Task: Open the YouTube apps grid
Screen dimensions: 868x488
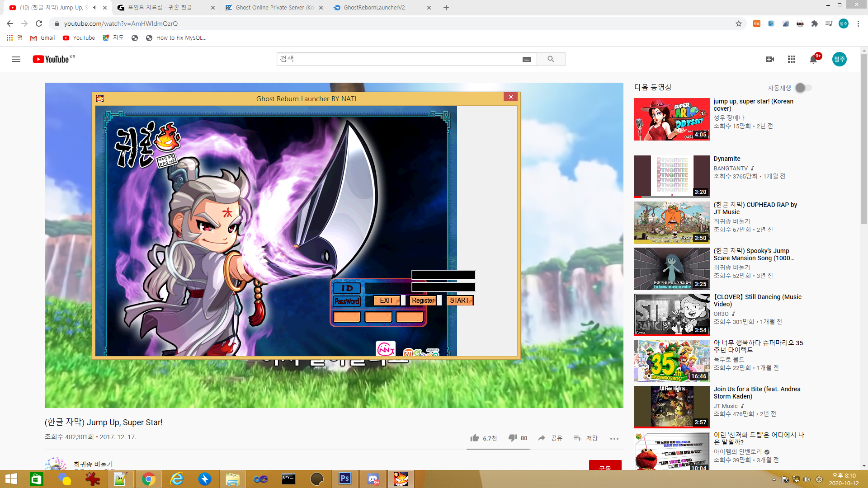Action: [x=792, y=59]
